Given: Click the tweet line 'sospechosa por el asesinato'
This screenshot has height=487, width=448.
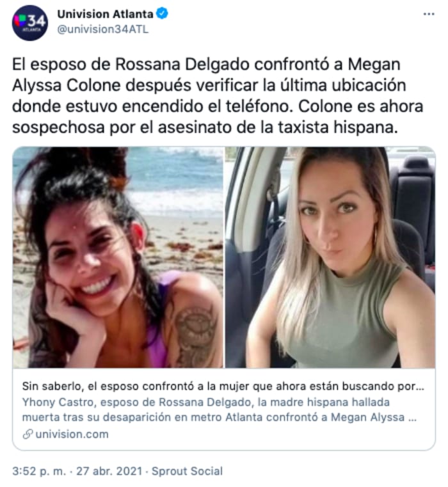Looking at the screenshot, I should coord(205,127).
